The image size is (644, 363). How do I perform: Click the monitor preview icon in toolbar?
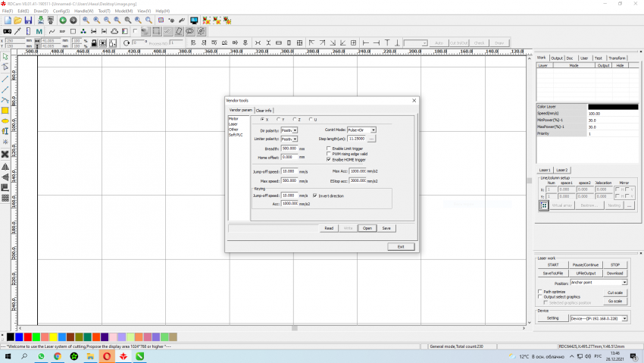coord(194,20)
